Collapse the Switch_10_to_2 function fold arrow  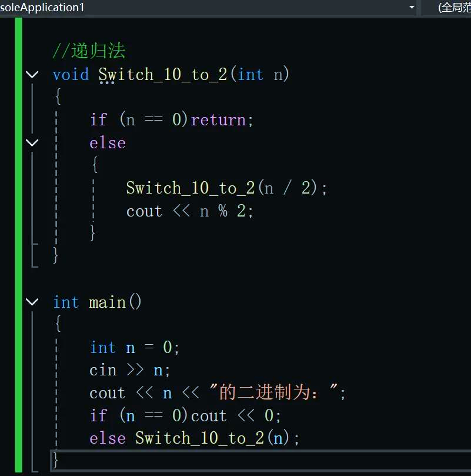(32, 74)
